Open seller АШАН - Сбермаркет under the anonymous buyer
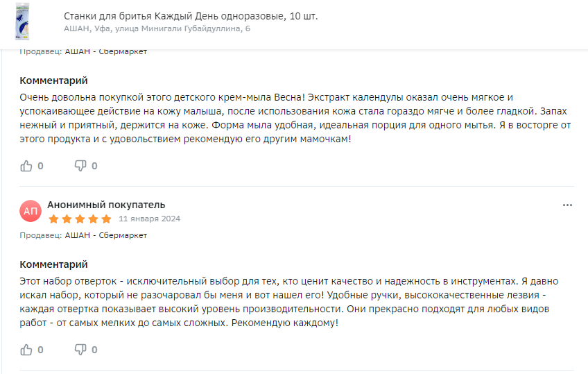 106,235
